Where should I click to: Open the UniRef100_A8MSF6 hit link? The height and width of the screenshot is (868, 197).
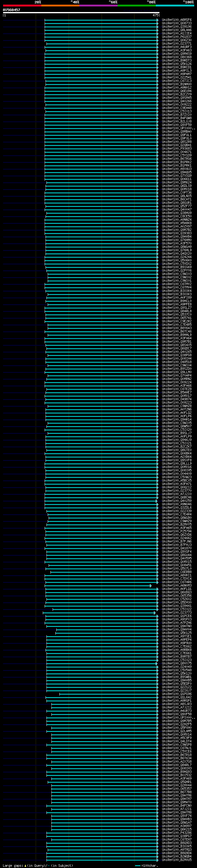pyautogui.click(x=176, y=20)
